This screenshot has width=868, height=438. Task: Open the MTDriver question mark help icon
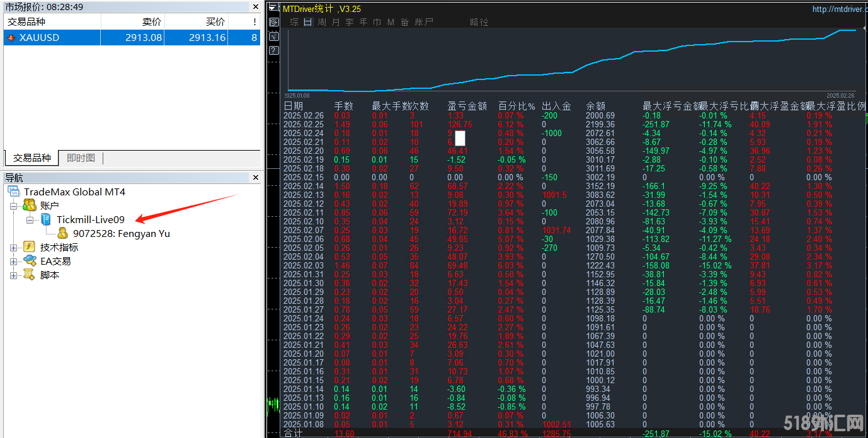(273, 50)
